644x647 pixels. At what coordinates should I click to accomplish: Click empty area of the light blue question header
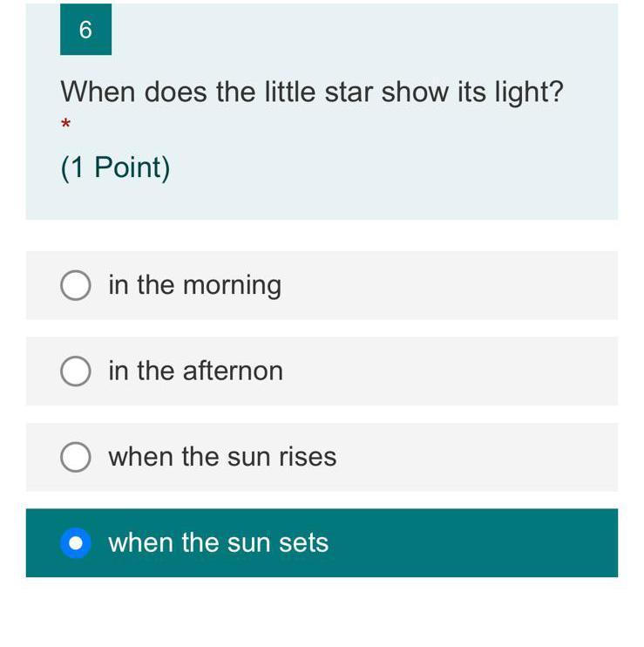click(x=392, y=166)
